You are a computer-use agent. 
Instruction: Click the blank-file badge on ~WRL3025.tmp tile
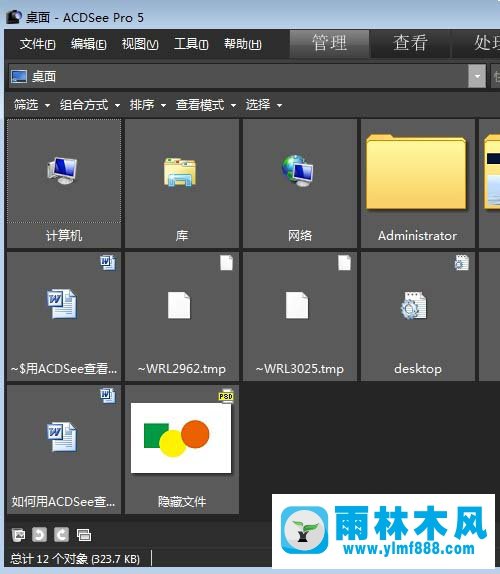[344, 262]
